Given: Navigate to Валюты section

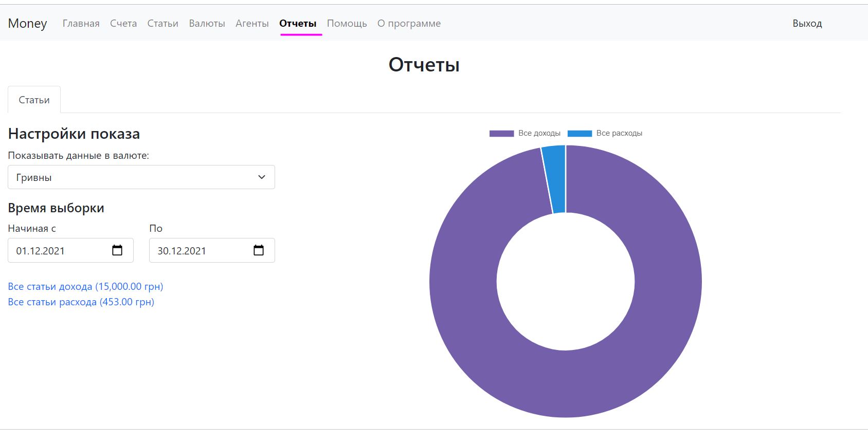Looking at the screenshot, I should [x=207, y=24].
